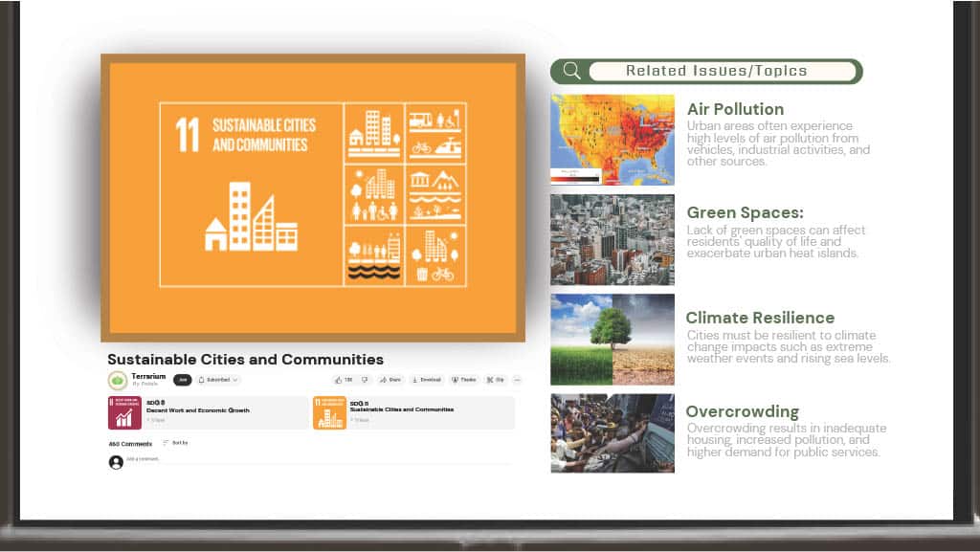This screenshot has height=552, width=980.
Task: Select the Green Spaces topic title
Action: [745, 212]
